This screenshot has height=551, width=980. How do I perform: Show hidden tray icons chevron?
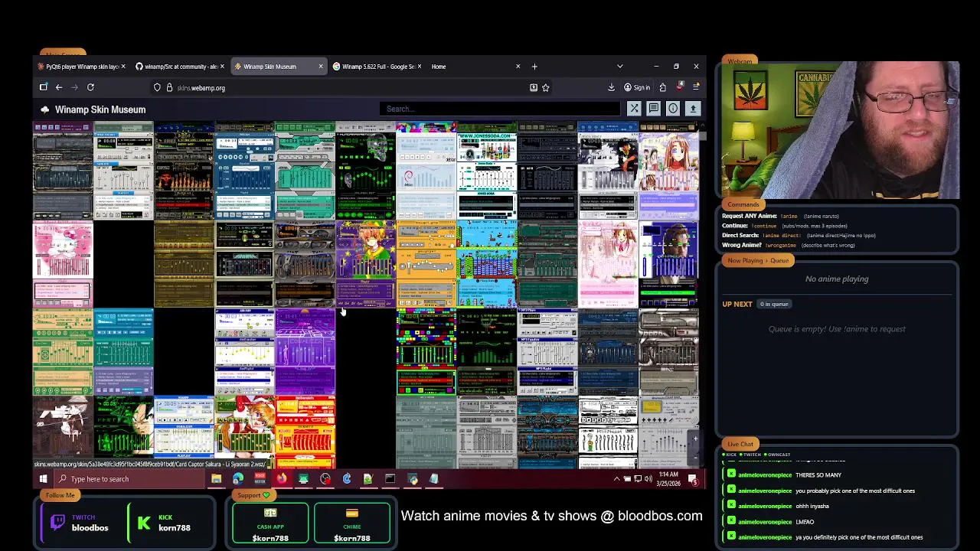(x=616, y=479)
